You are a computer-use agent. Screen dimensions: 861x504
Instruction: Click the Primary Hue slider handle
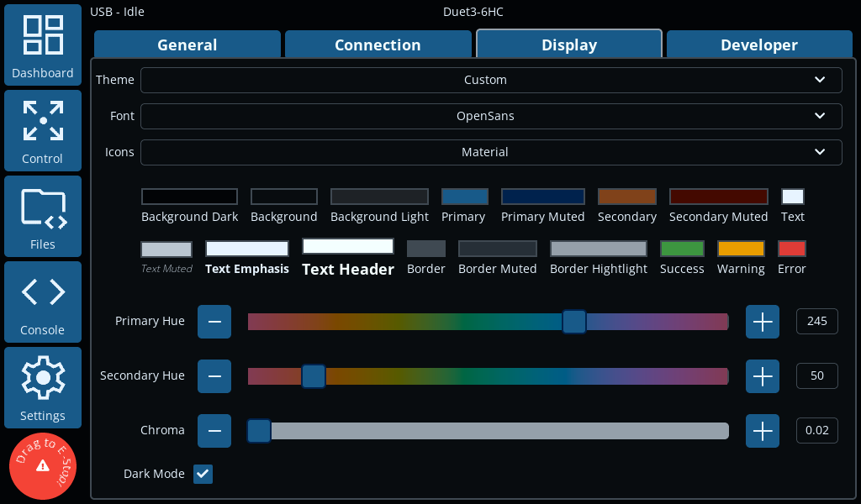pyautogui.click(x=574, y=322)
